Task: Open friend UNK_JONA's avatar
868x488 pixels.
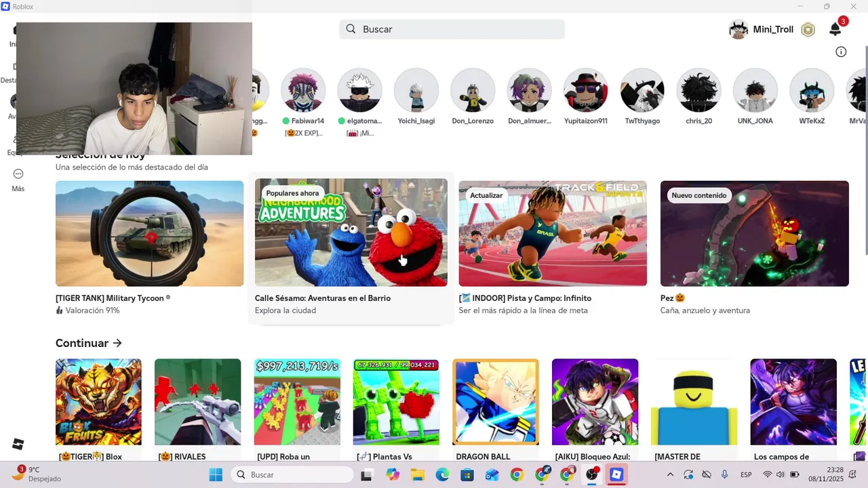Action: click(755, 90)
